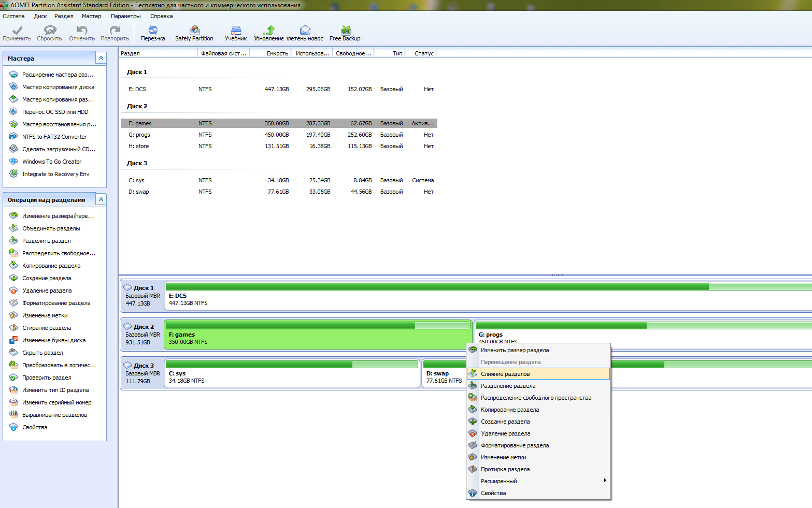The width and height of the screenshot is (812, 508).
Task: Select Диск 2 header in disk map
Action: point(142,335)
